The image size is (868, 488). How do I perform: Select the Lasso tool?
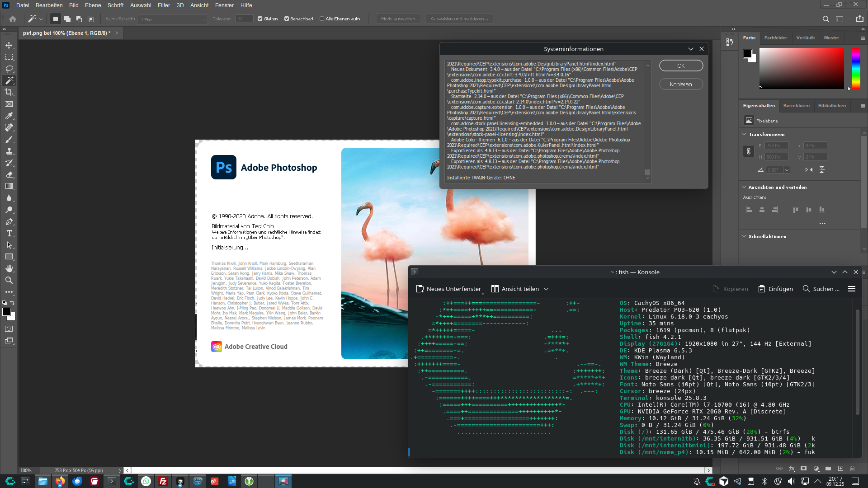(x=9, y=69)
